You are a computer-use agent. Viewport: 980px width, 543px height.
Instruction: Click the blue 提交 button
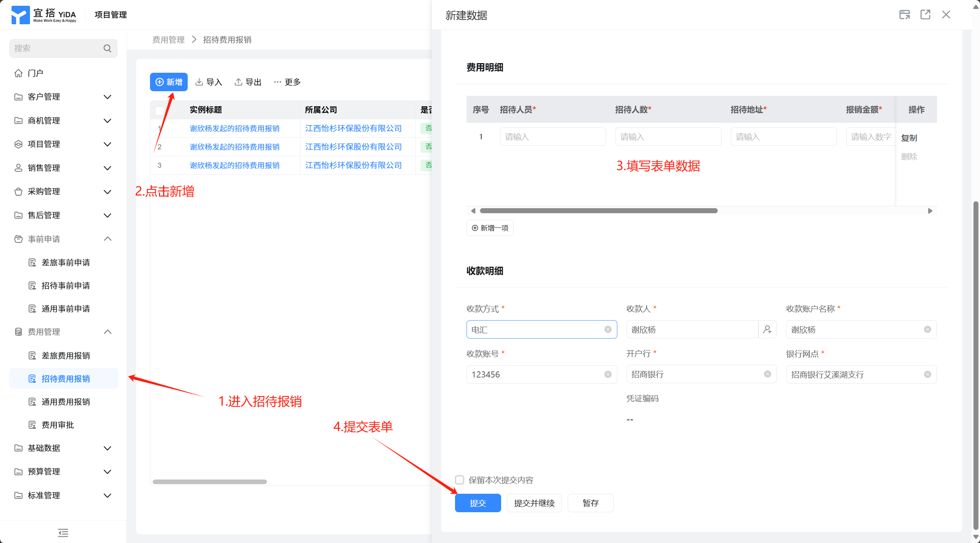(478, 503)
